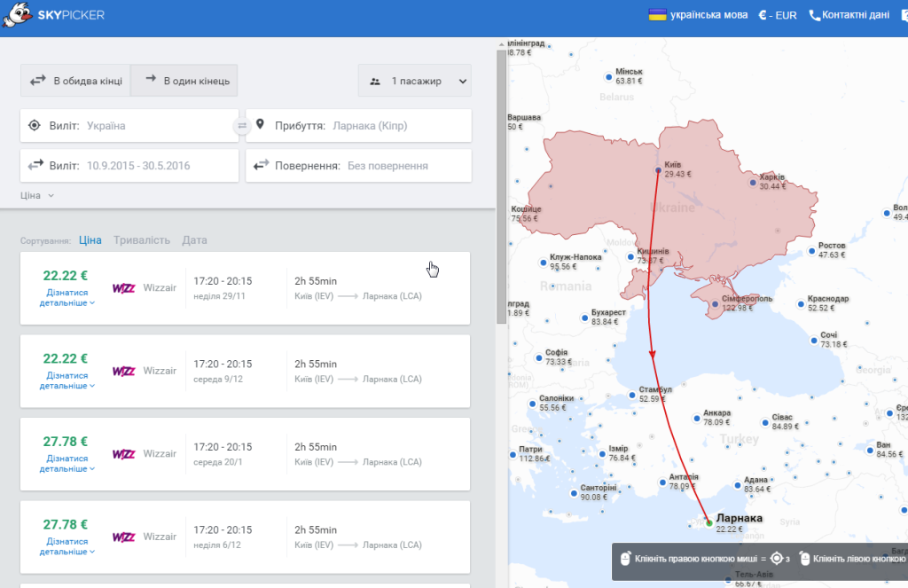Click the Салоніки 55.56 € map label
This screenshot has width=908, height=588.
(x=557, y=404)
